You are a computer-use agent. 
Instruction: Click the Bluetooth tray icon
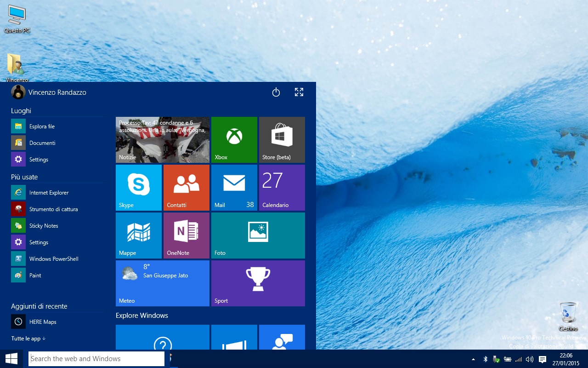[x=485, y=359]
